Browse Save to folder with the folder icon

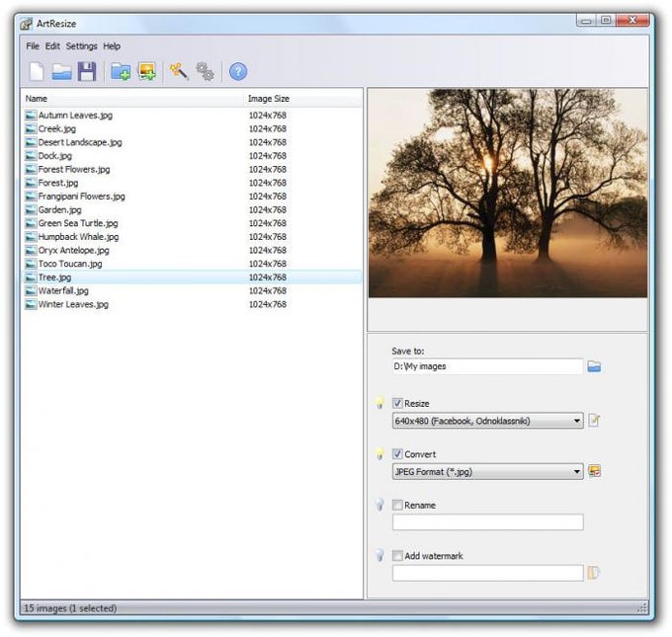(x=594, y=366)
